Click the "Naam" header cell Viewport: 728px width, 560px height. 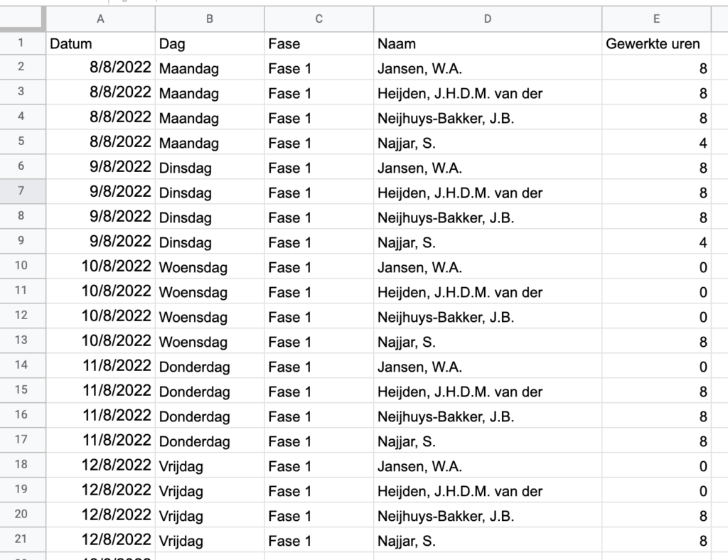click(488, 44)
